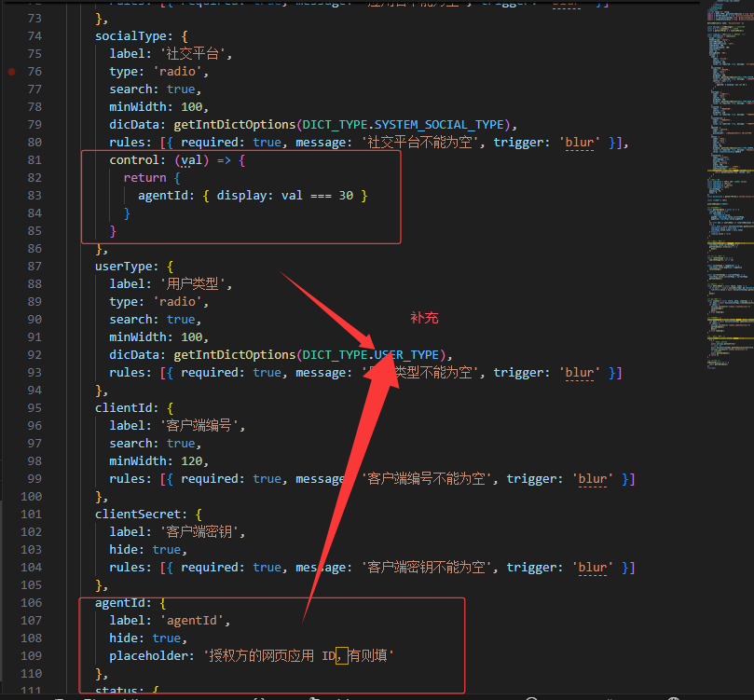754x700 pixels.
Task: Click the number 30 on line 83
Action: coord(346,195)
